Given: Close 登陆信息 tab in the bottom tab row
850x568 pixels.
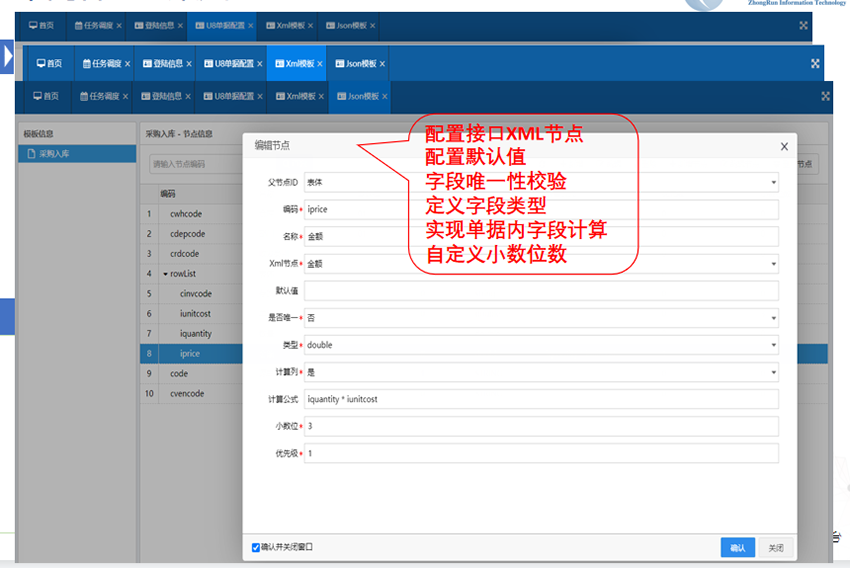Looking at the screenshot, I should 188,96.
